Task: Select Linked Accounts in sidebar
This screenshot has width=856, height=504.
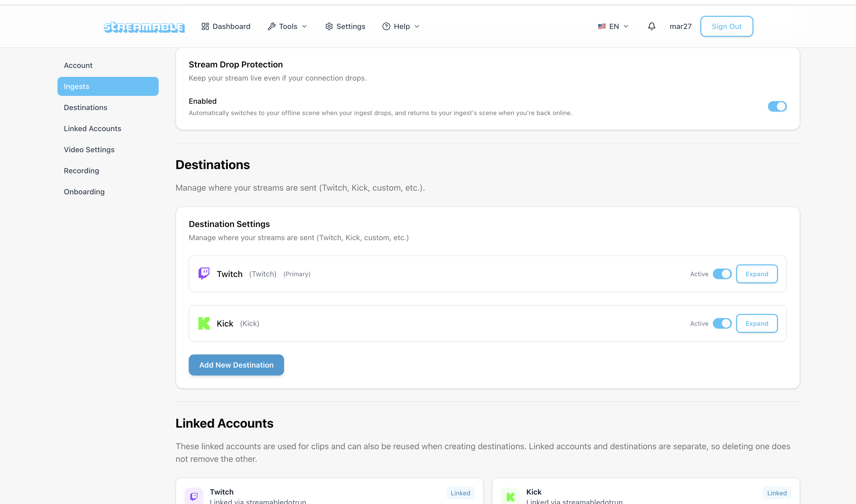Action: pyautogui.click(x=93, y=129)
